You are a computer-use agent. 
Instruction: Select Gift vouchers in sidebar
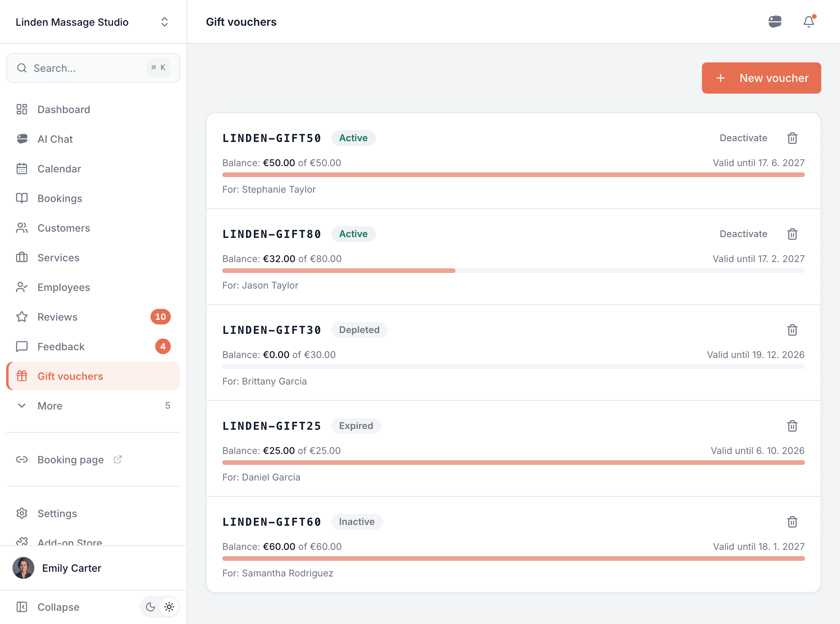(93, 376)
